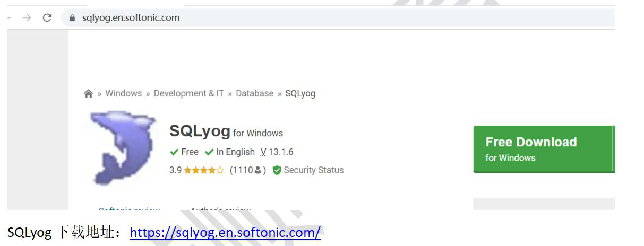Click the address bar showing sqlyog.en.softonic.com

pyautogui.click(x=338, y=17)
